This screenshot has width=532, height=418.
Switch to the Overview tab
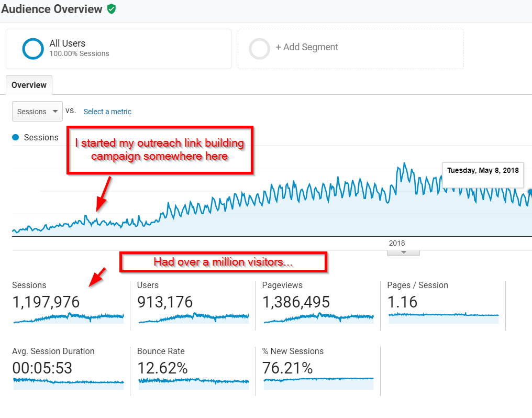29,85
